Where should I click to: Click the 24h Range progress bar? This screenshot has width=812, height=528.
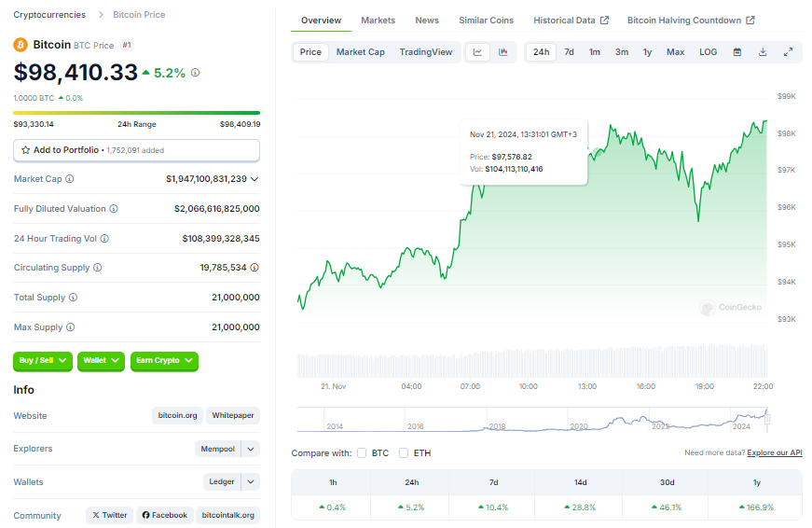tap(137, 113)
